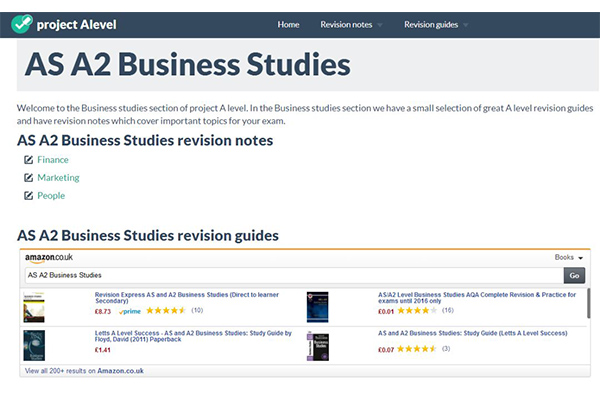Click star rating for Study Guide (Letts A Level Success)

click(417, 349)
